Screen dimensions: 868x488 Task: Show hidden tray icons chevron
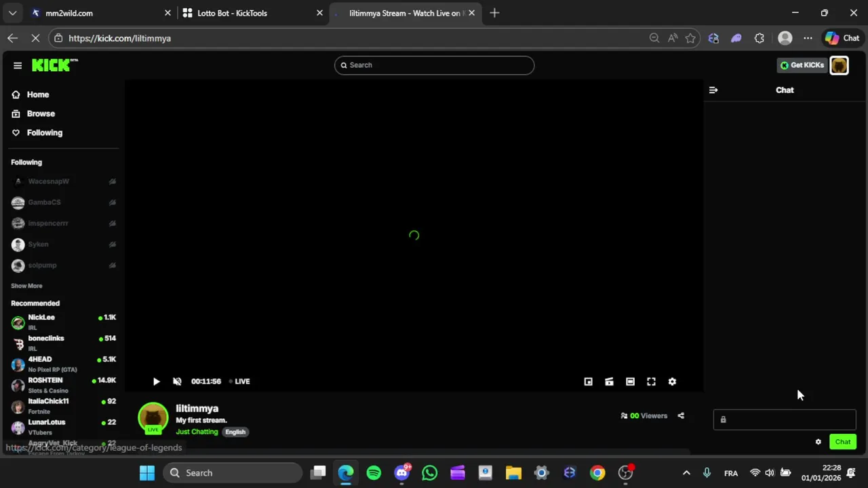(x=686, y=473)
